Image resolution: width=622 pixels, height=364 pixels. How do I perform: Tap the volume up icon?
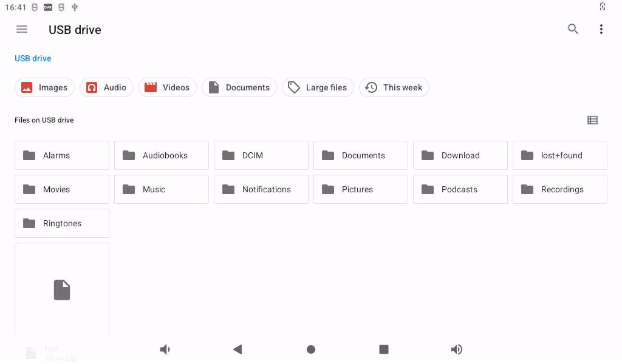(457, 349)
